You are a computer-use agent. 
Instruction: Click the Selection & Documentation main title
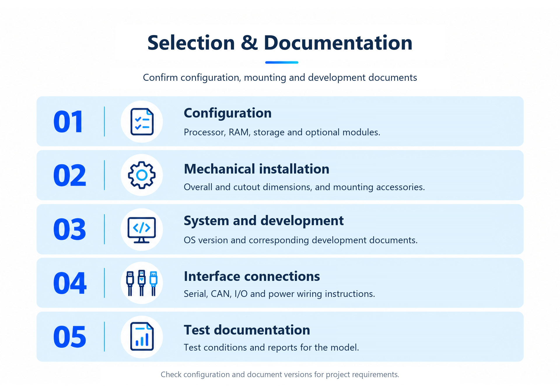[280, 43]
